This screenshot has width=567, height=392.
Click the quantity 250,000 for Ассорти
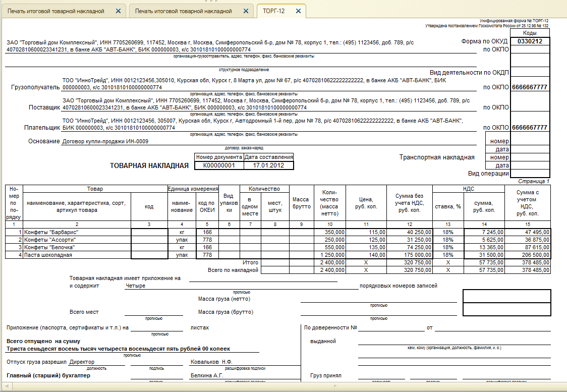(x=330, y=240)
